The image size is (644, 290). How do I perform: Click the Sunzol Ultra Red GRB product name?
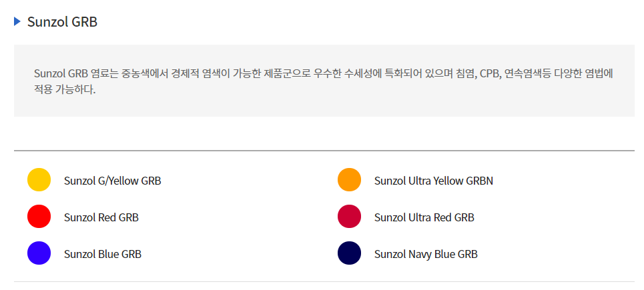coord(424,217)
